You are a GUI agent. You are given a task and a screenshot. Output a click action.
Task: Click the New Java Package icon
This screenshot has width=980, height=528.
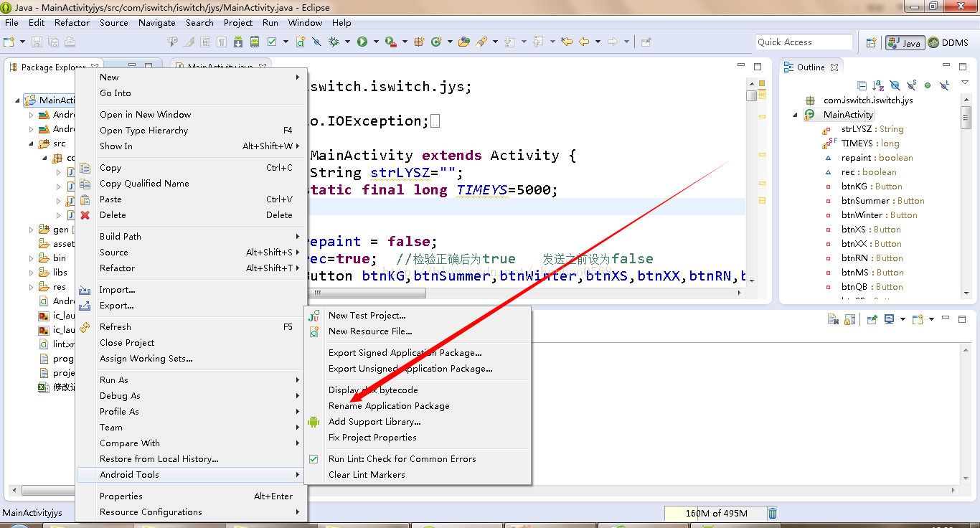tap(419, 42)
